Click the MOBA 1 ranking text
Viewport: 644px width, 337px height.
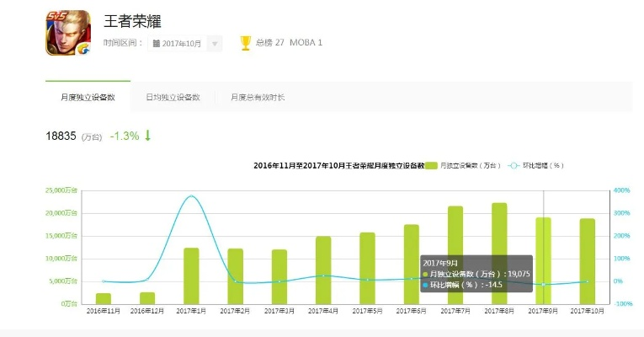(x=306, y=43)
